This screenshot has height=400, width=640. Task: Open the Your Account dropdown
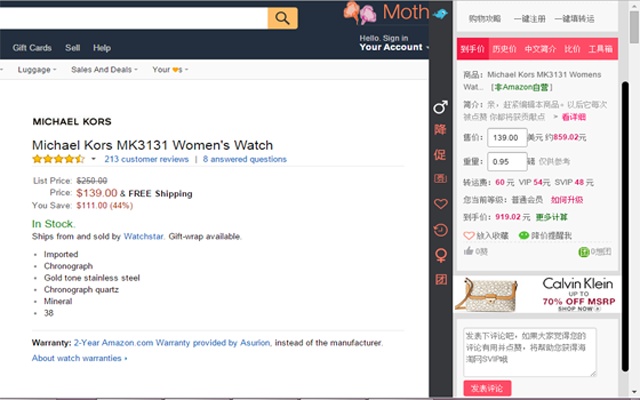393,47
